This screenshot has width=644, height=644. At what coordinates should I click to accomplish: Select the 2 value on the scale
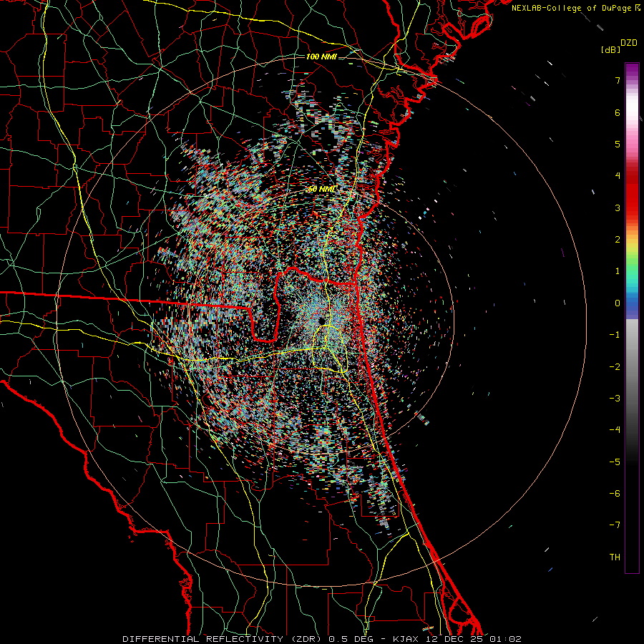tap(617, 240)
